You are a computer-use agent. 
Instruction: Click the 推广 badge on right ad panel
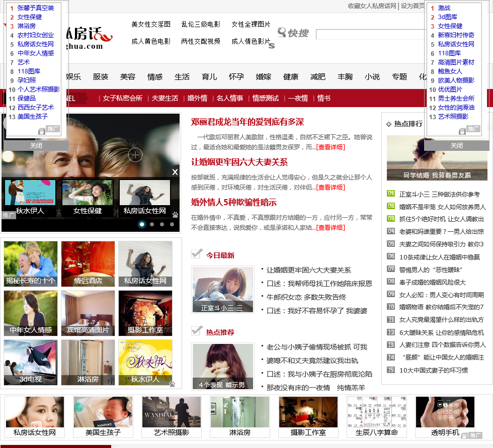(x=473, y=129)
